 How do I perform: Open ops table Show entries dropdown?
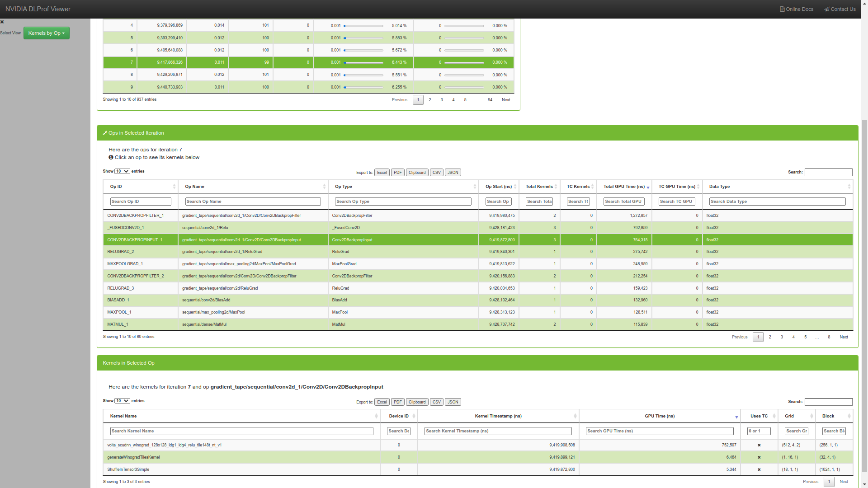pyautogui.click(x=122, y=171)
